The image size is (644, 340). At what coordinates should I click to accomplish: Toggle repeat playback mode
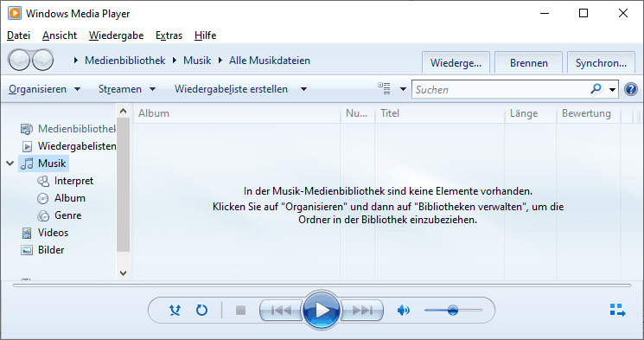pos(201,310)
